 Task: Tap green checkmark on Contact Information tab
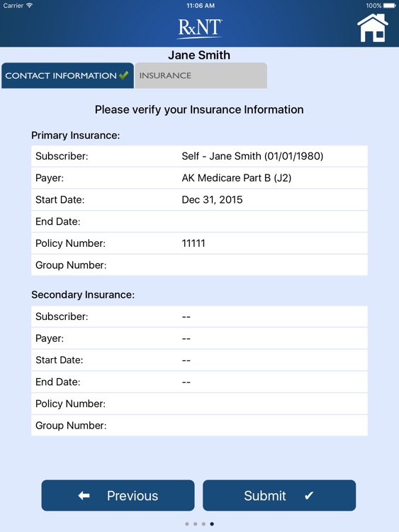(x=124, y=74)
